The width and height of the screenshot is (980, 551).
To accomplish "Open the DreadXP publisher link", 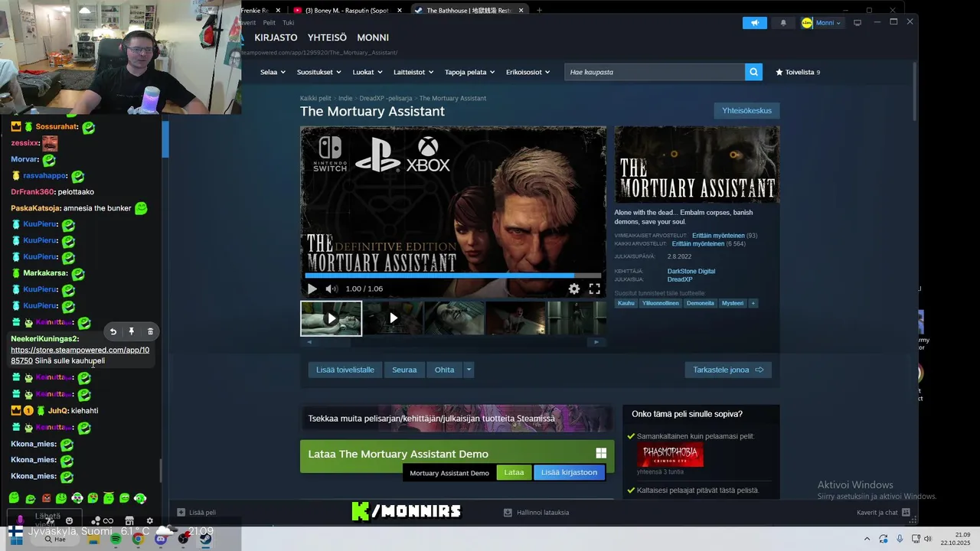I will point(680,279).
